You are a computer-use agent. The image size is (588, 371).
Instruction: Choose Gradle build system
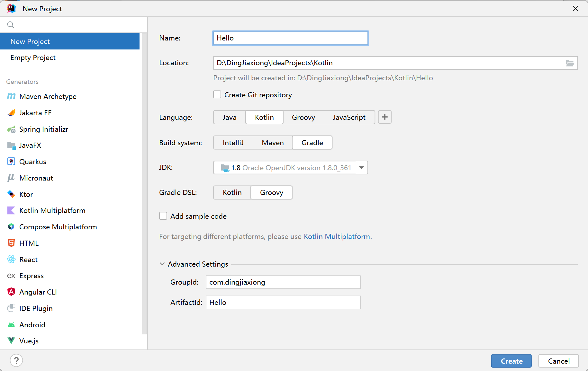coord(312,143)
